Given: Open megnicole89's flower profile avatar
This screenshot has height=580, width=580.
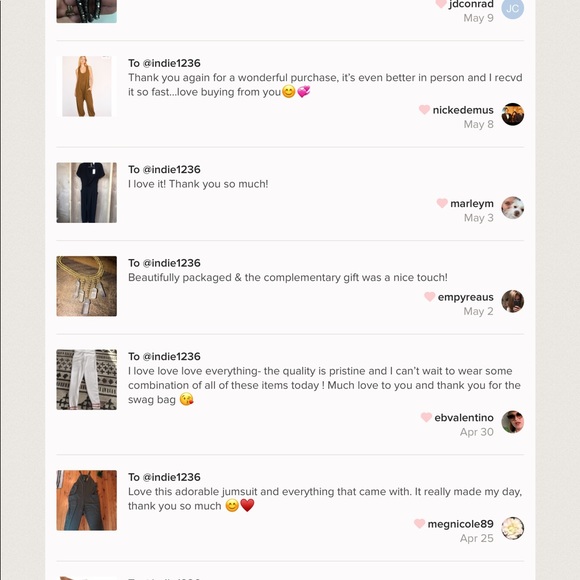Looking at the screenshot, I should pyautogui.click(x=512, y=528).
